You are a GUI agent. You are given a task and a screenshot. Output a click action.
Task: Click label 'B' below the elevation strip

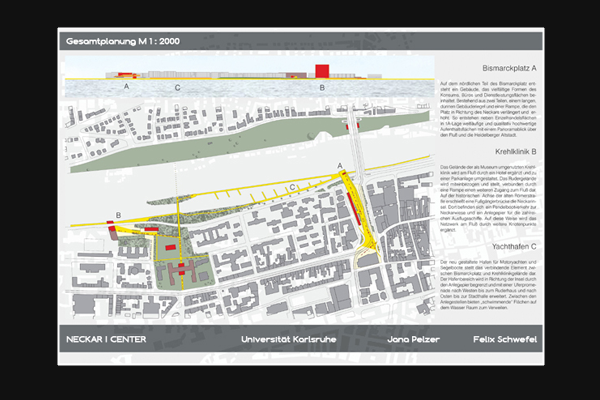click(x=322, y=88)
